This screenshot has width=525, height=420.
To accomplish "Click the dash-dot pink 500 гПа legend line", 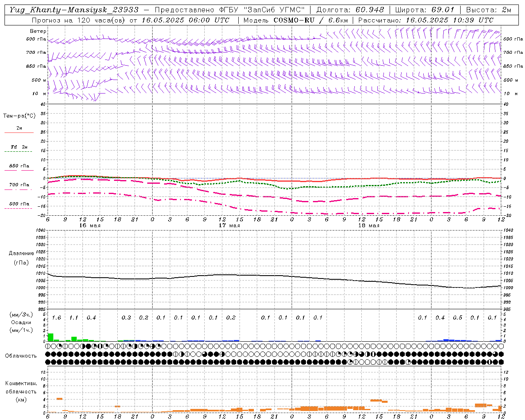I will pos(18,208).
